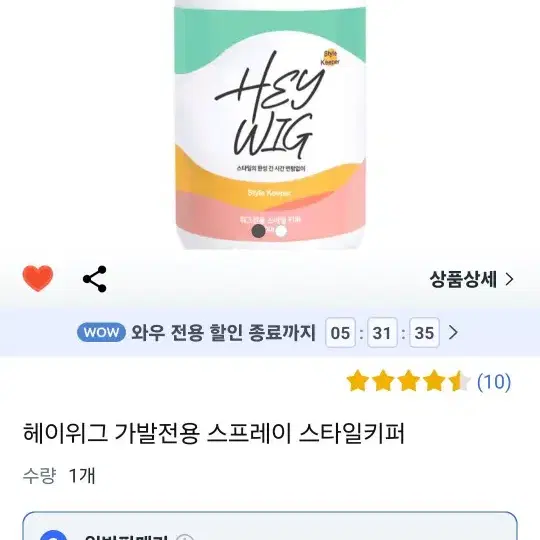Select the second white carousel dot
The height and width of the screenshot is (540, 540).
click(281, 231)
